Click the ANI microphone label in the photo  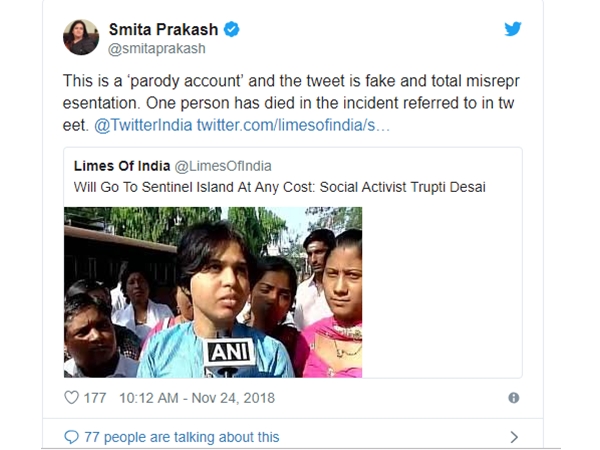(x=230, y=352)
